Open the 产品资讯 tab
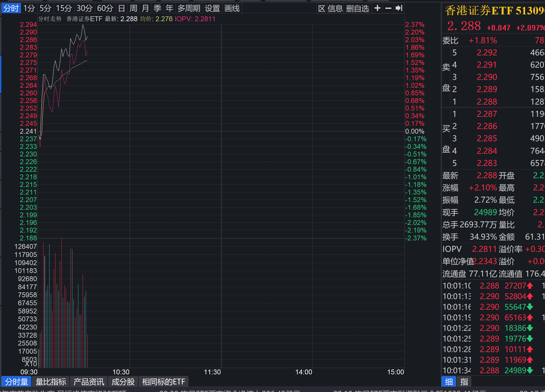The width and height of the screenshot is (545, 392). (x=89, y=382)
